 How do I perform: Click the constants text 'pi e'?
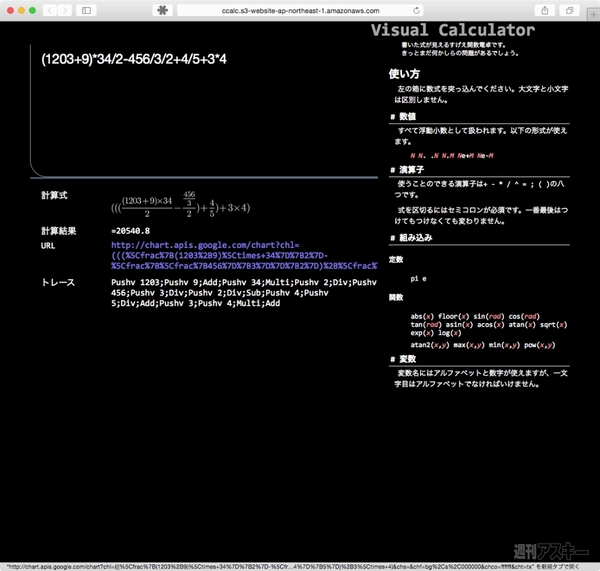coord(418,279)
